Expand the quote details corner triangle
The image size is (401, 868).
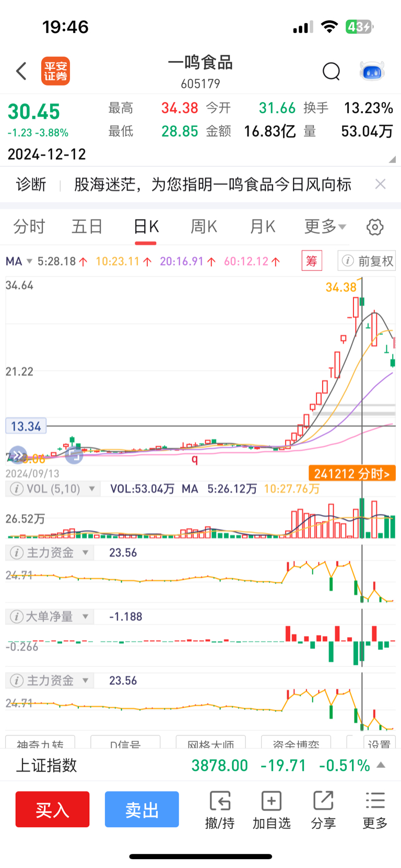point(392,159)
